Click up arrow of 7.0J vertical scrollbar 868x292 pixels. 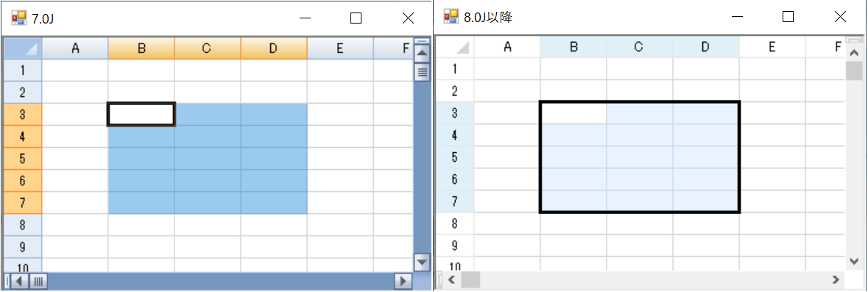423,54
